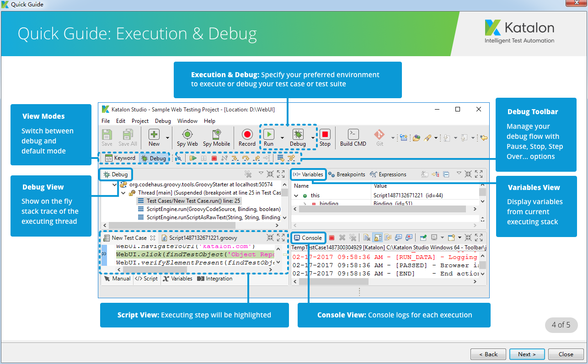Start recording with the Record button
Screen dimensions: 588x364
(247, 134)
